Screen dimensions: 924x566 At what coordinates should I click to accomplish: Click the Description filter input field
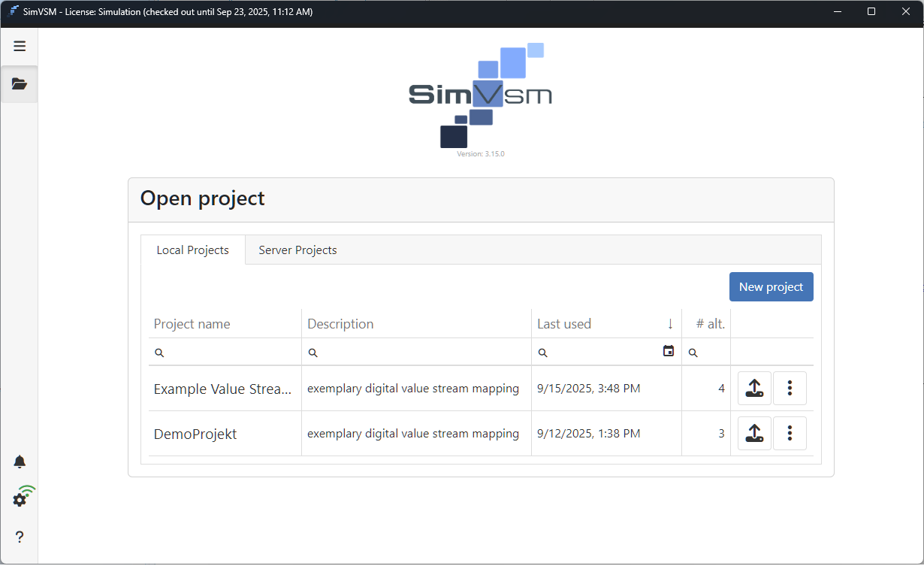(x=413, y=352)
